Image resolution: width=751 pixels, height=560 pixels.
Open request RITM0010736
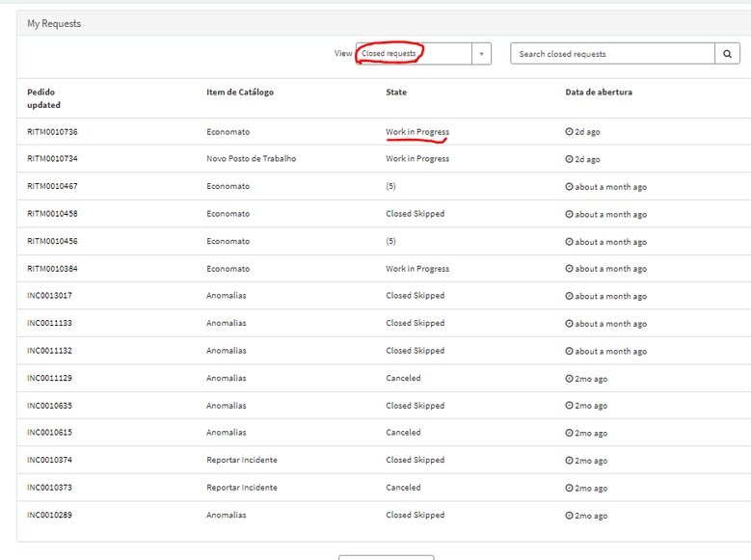[52, 132]
